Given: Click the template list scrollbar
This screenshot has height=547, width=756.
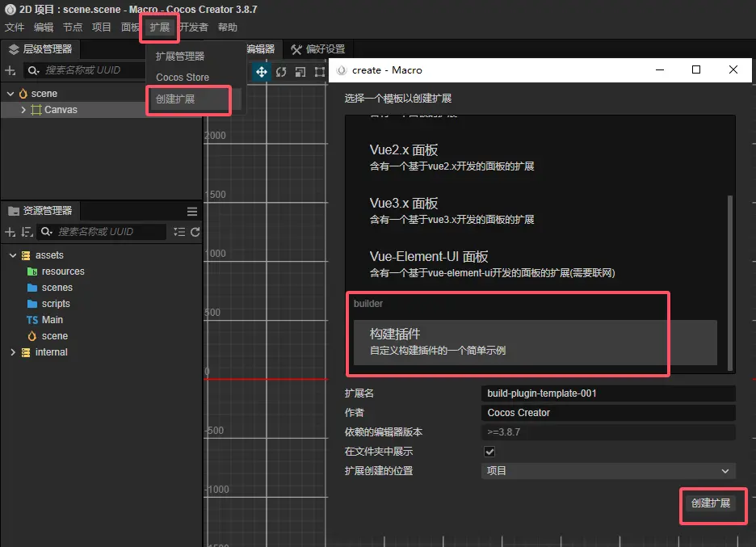Looking at the screenshot, I should [x=730, y=283].
